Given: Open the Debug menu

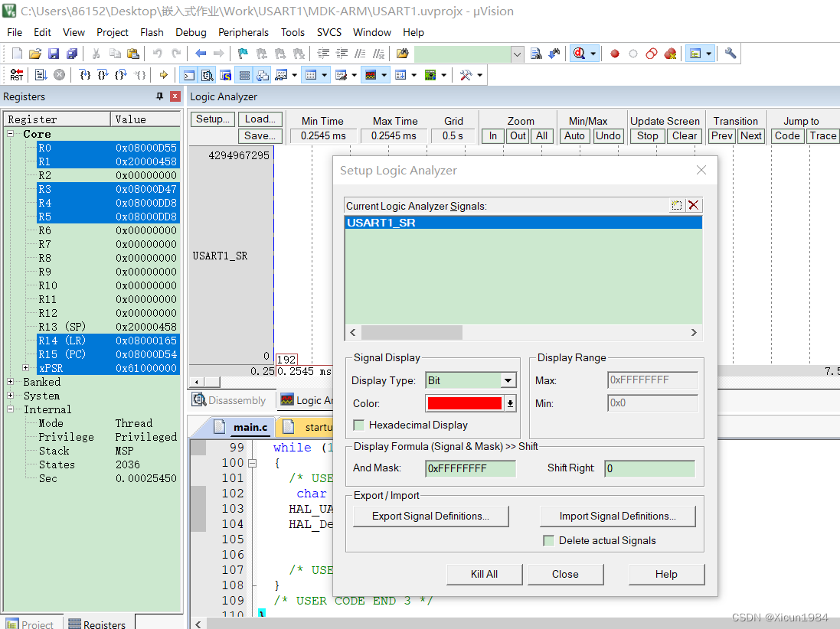Looking at the screenshot, I should (191, 32).
